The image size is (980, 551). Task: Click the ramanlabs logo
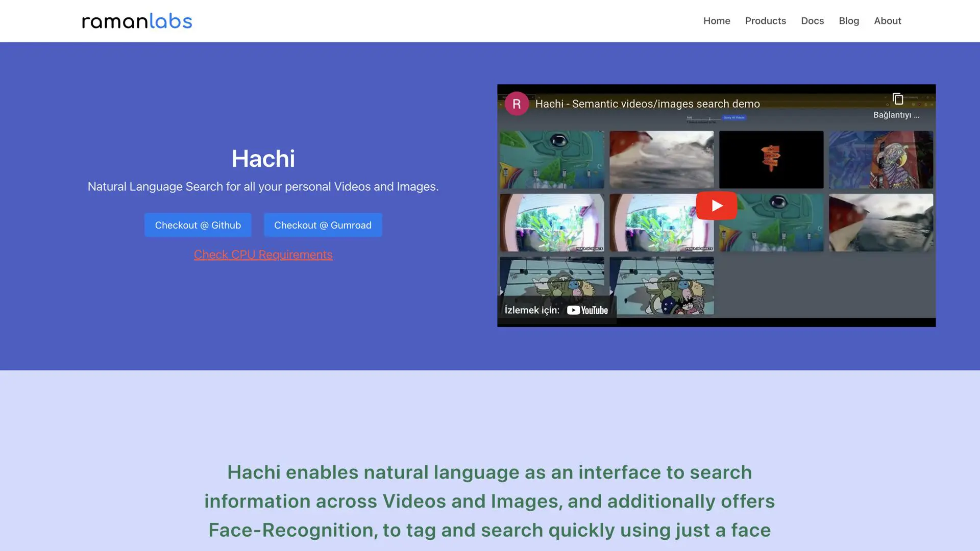tap(136, 20)
